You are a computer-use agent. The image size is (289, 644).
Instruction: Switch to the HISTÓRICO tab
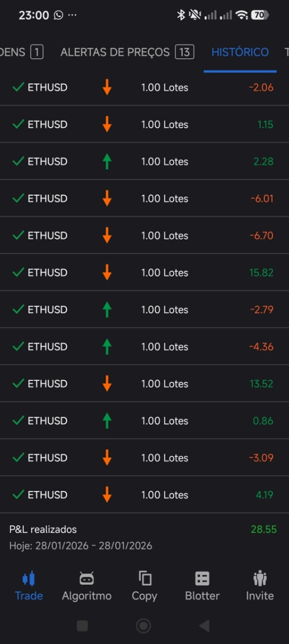click(239, 52)
